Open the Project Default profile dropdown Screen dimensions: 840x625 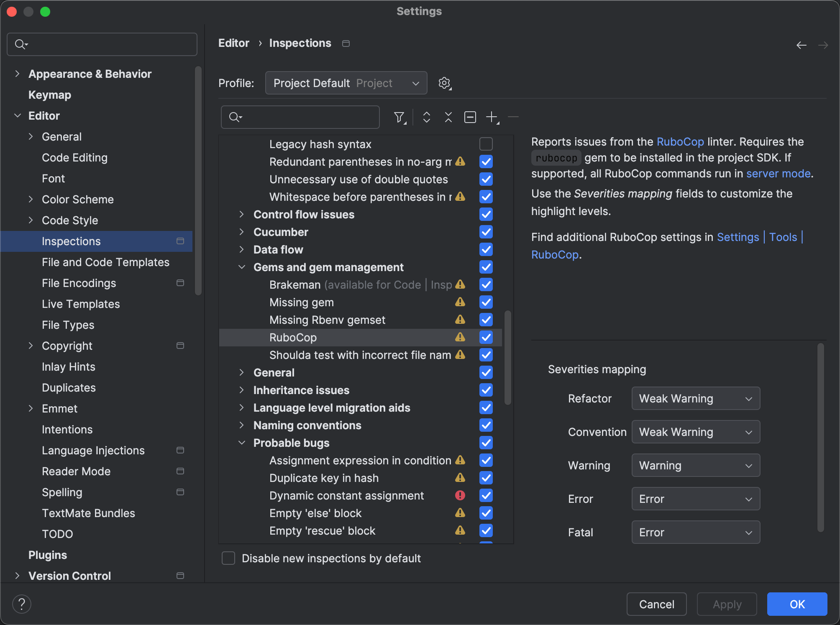click(346, 83)
